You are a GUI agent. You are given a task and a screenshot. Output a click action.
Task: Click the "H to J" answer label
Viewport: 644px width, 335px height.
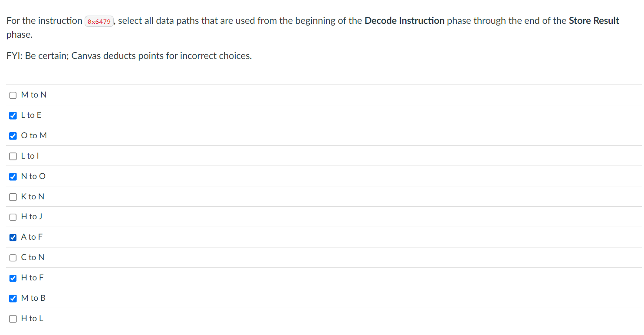click(31, 217)
